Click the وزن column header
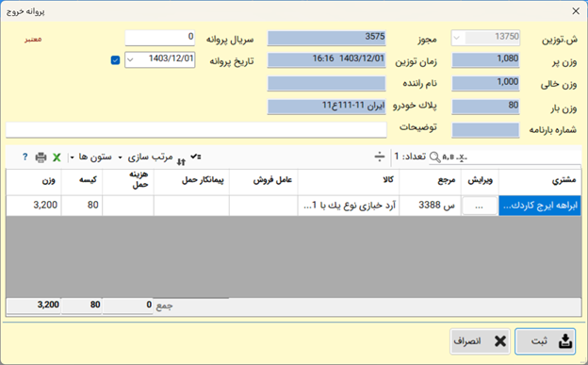Viewport: 588px width, 365px height. tap(34, 182)
